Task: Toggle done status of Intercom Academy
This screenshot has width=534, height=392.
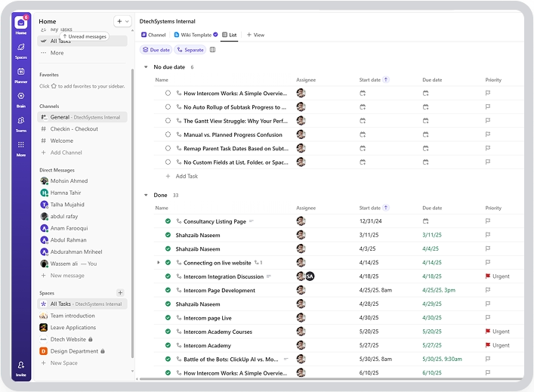Action: pyautogui.click(x=168, y=345)
